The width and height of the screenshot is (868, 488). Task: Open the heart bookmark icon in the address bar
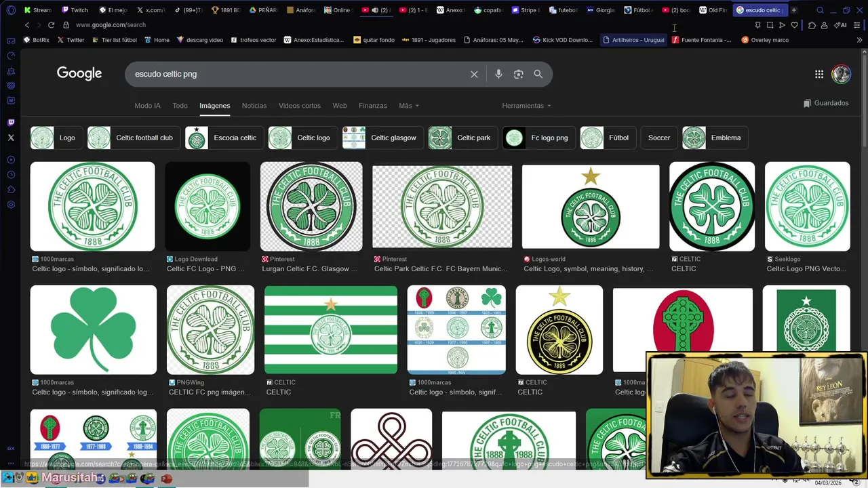[795, 25]
